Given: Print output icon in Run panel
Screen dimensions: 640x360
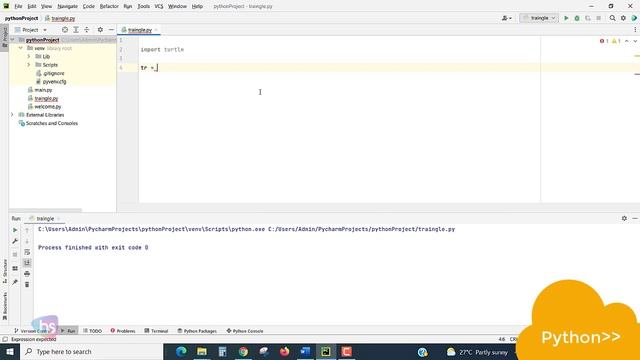Looking at the screenshot, I should (x=27, y=273).
